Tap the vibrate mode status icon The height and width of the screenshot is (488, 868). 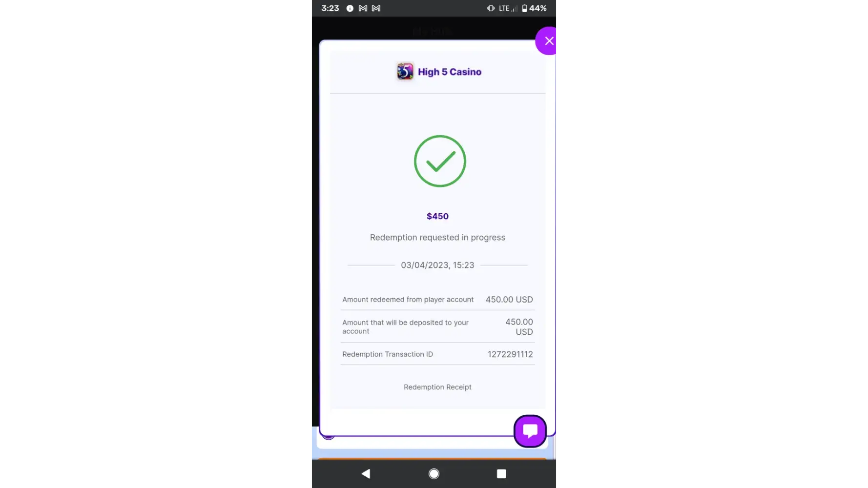click(x=491, y=8)
